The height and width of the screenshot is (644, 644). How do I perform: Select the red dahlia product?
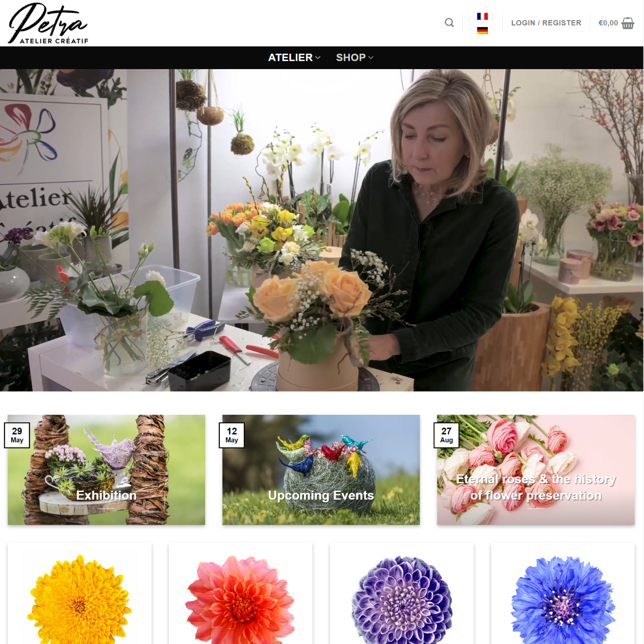[x=240, y=593]
